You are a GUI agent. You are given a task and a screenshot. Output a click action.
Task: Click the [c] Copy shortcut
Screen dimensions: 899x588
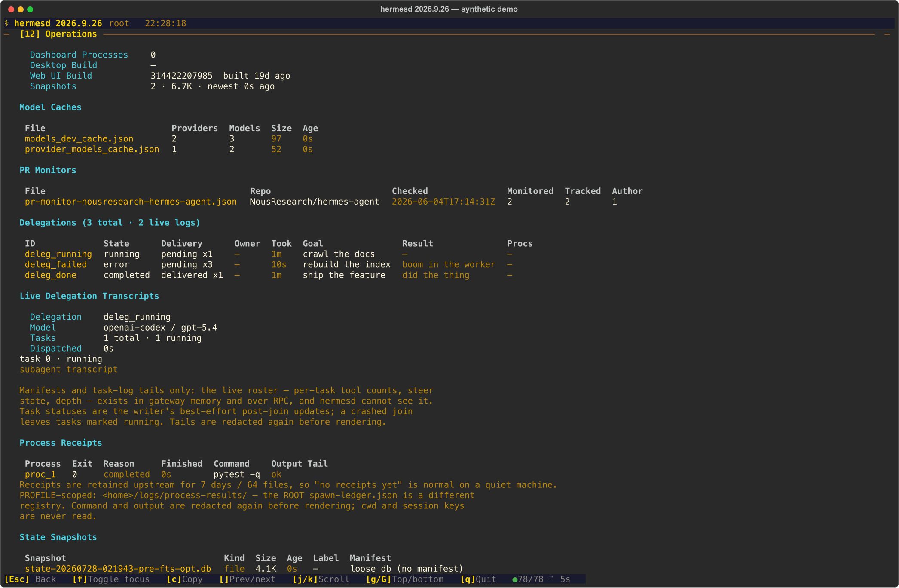pos(185,579)
